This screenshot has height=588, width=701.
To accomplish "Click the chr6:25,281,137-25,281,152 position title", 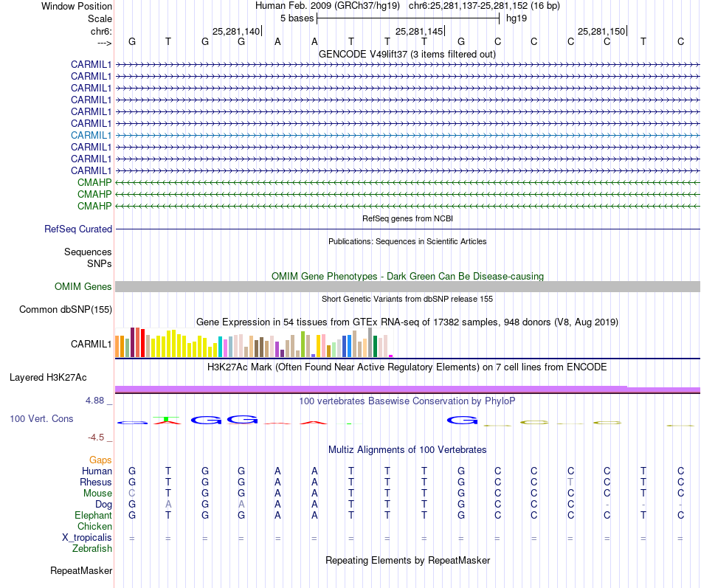I will click(x=484, y=6).
